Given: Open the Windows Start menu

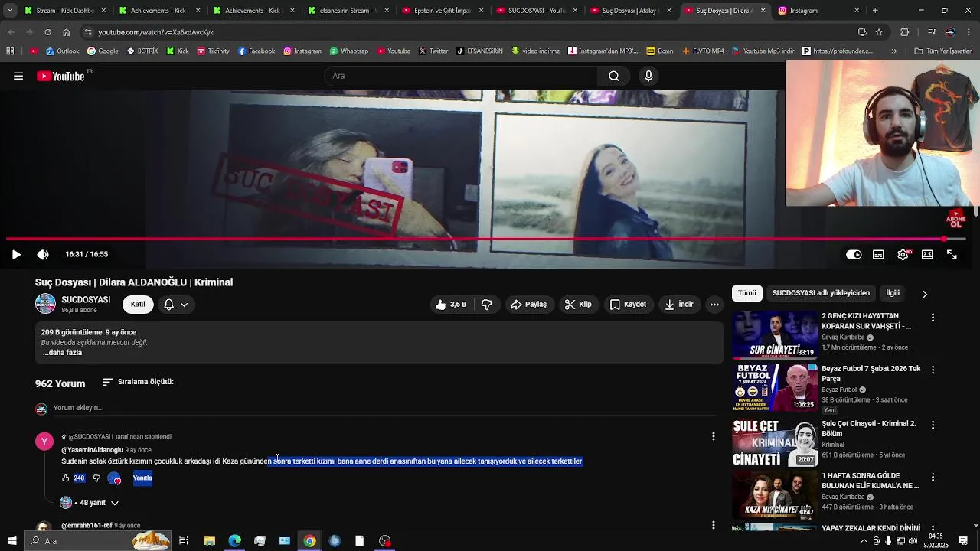Looking at the screenshot, I should [11, 541].
